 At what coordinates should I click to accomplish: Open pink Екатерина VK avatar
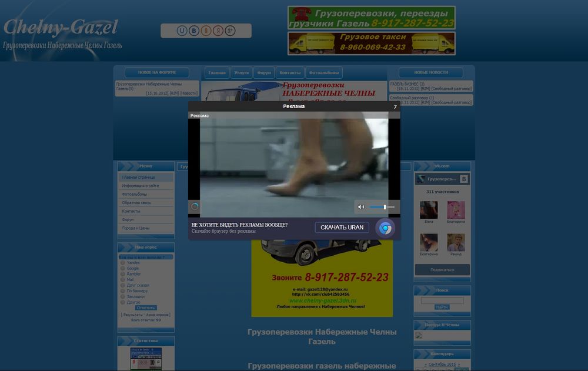tap(456, 210)
